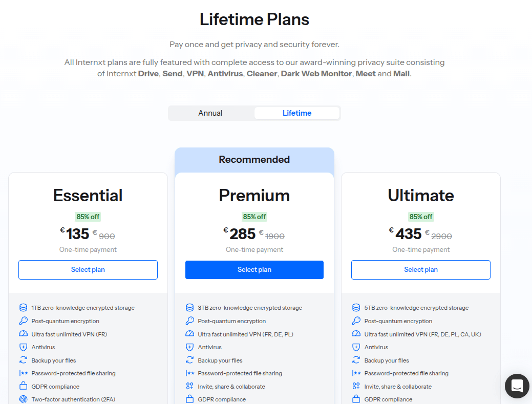Click the Lifetime Plans heading

(x=254, y=19)
